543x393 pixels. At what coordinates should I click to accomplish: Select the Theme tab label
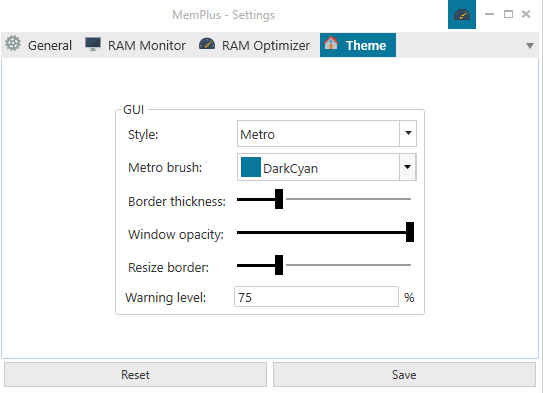(x=366, y=45)
